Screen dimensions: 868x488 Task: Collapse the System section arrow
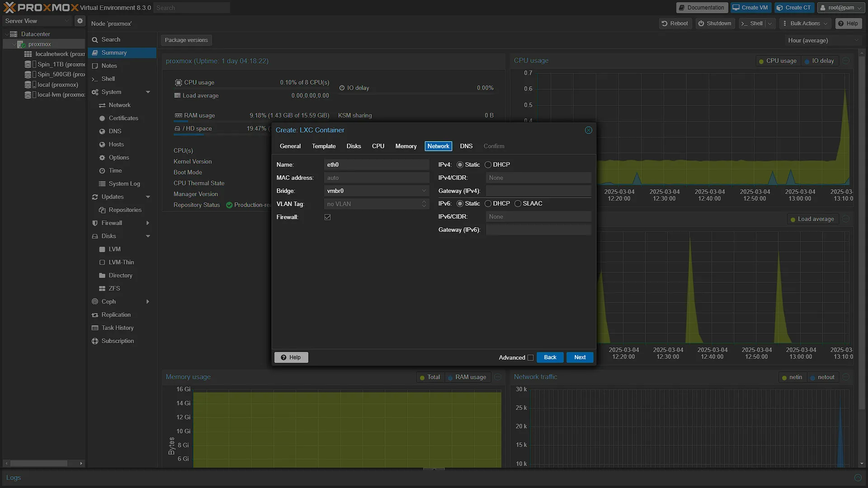coord(148,92)
